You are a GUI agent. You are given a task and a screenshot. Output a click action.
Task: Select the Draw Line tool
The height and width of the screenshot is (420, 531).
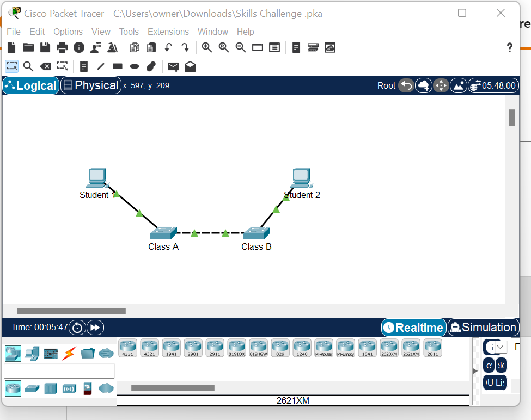point(101,66)
